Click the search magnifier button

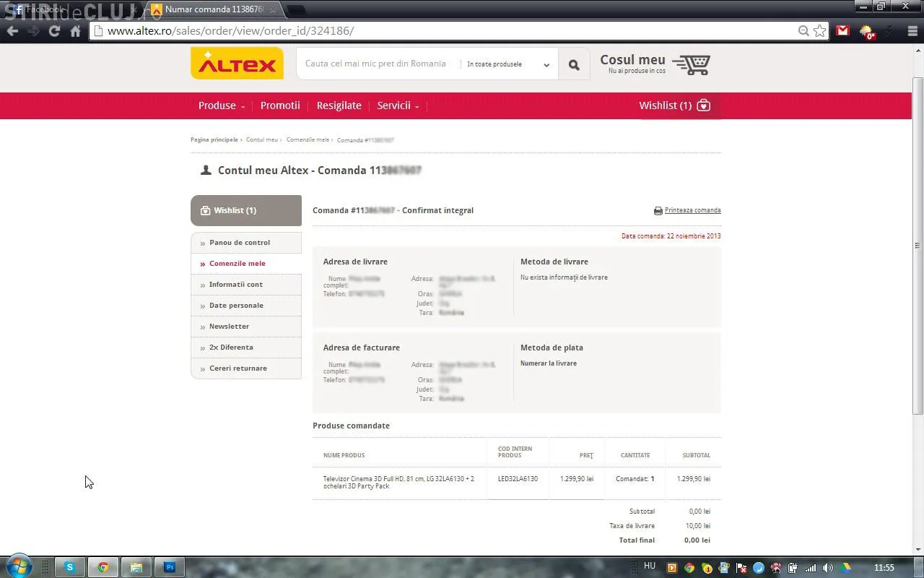point(574,65)
